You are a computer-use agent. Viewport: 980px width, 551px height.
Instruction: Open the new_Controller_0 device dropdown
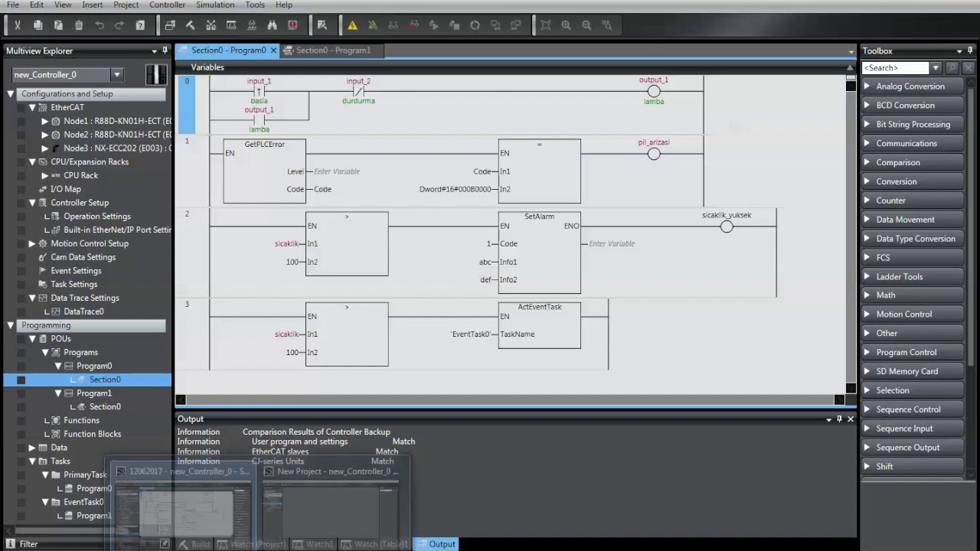click(116, 74)
